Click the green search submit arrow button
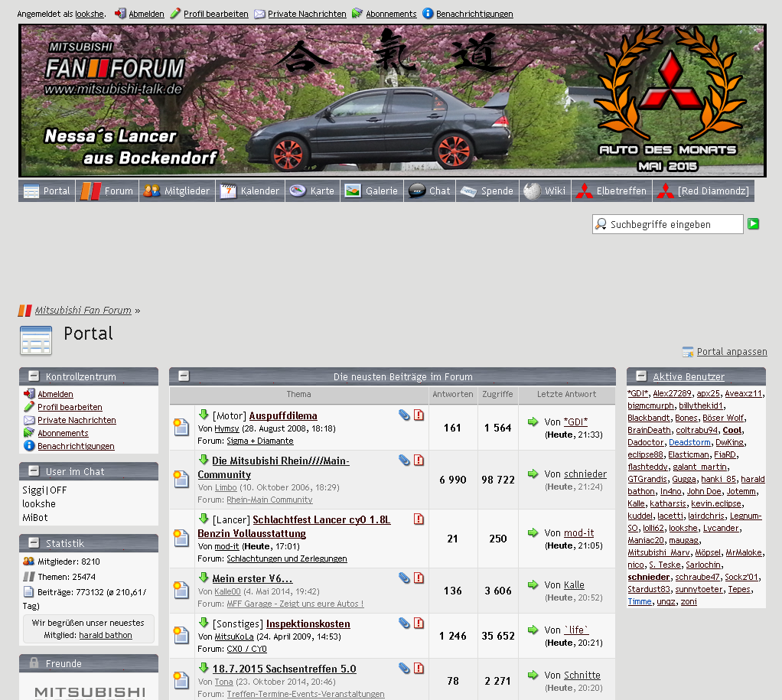The height and width of the screenshot is (700, 782). (754, 224)
